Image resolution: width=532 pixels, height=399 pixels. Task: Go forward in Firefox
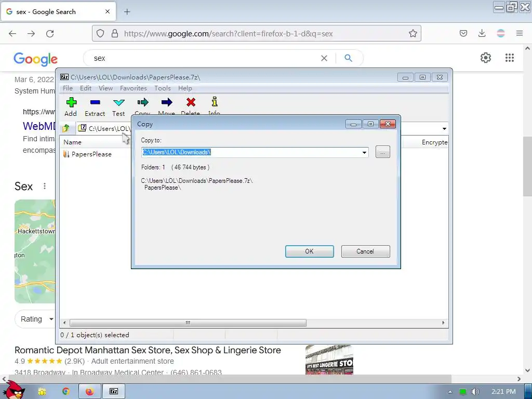click(x=31, y=33)
